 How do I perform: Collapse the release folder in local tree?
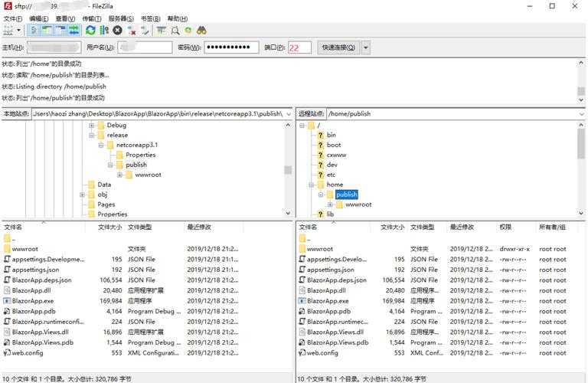[x=92, y=135]
